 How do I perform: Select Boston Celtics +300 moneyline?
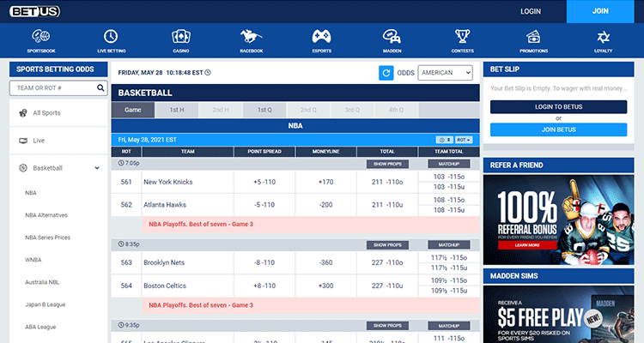click(x=326, y=286)
